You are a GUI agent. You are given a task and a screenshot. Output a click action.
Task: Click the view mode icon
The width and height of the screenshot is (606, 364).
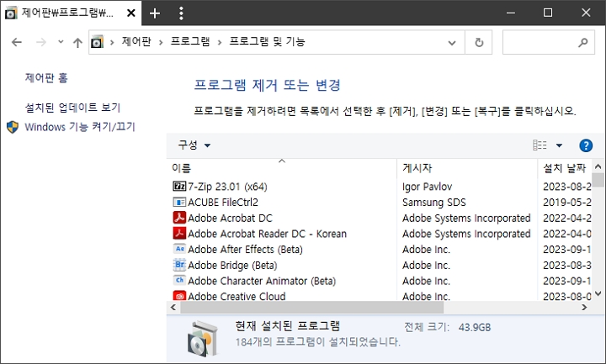point(540,145)
